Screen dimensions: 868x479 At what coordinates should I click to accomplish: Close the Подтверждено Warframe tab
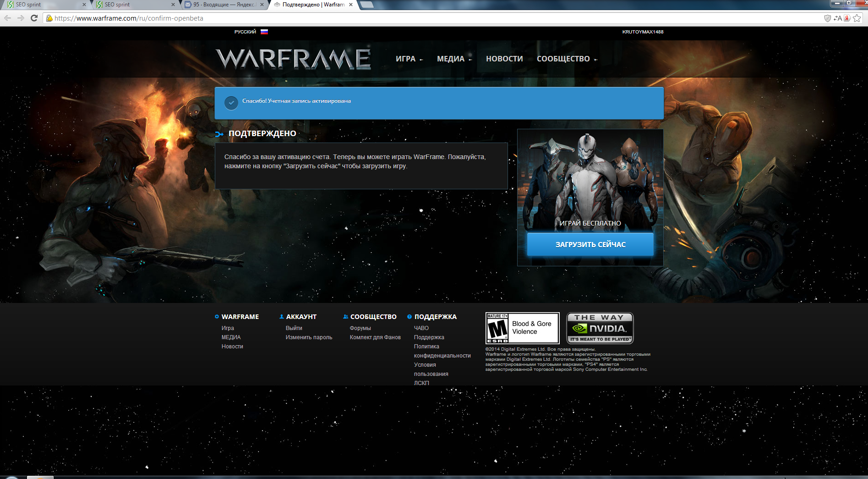pos(351,5)
